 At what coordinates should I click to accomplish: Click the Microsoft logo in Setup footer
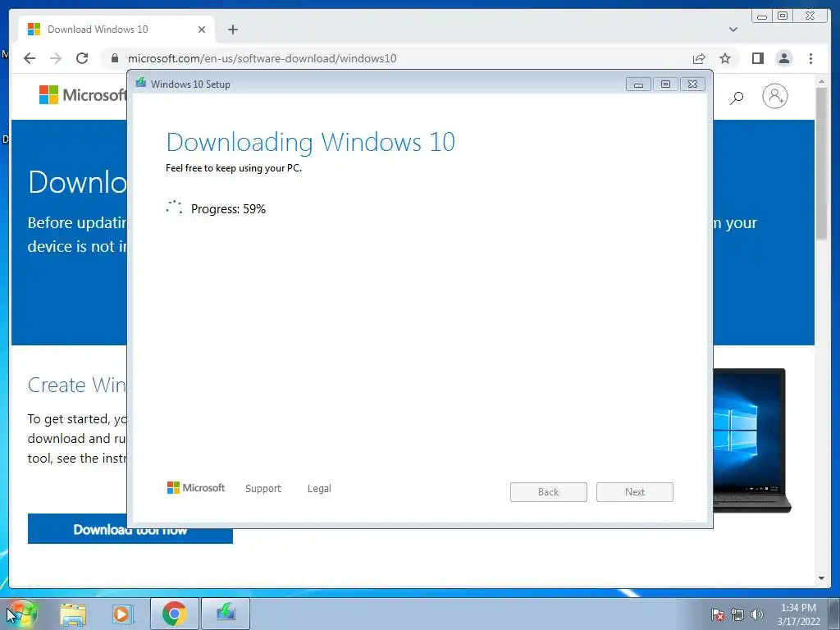195,487
